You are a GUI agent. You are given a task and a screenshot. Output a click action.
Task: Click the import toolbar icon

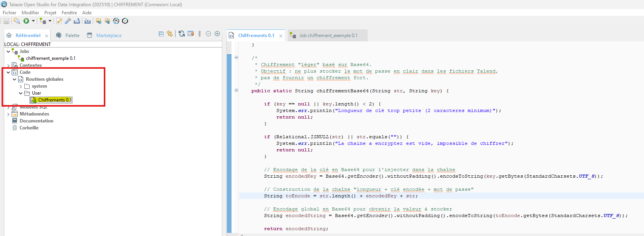(x=88, y=21)
